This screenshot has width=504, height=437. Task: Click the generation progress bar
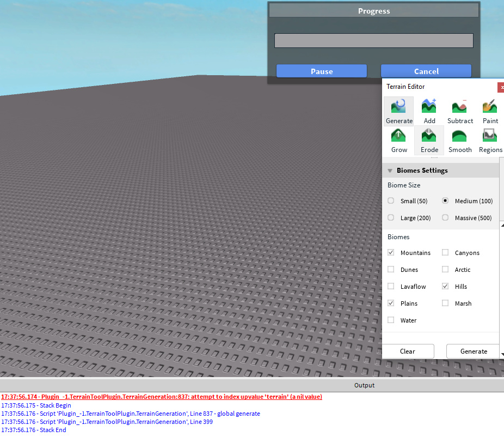374,40
